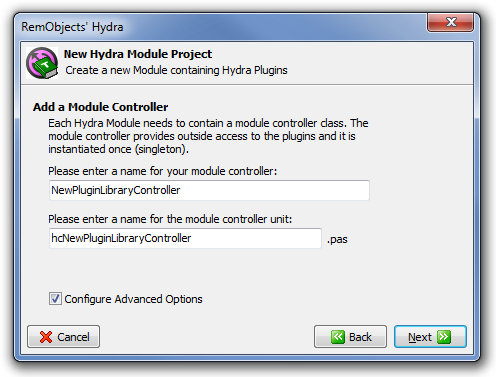Click the 'Configure Advanced Options' label text
The height and width of the screenshot is (377, 496).
point(133,299)
